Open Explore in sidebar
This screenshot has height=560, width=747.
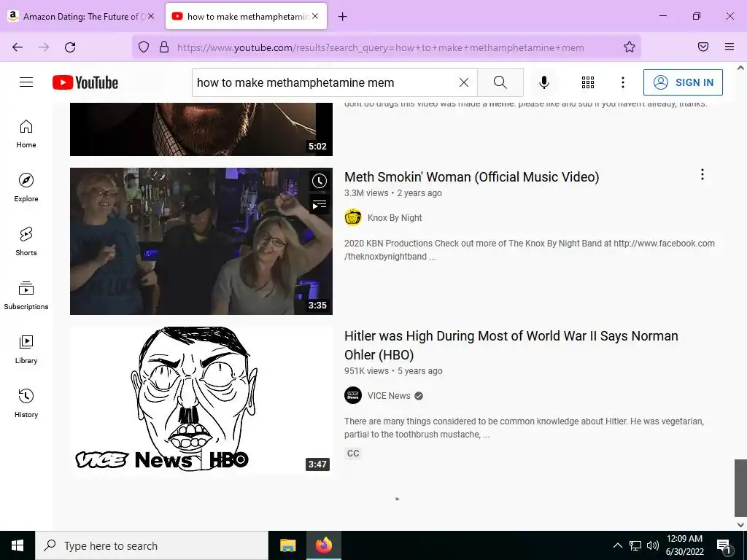(x=26, y=187)
